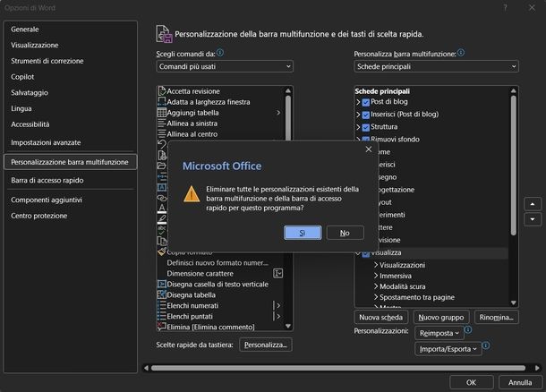The height and width of the screenshot is (392, 546).
Task: Click the font size box icon beside Dimensione carattere
Action: tap(277, 273)
